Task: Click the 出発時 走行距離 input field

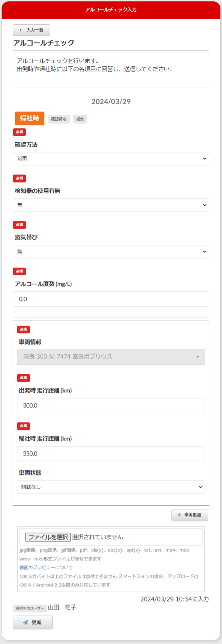Action: (111, 405)
